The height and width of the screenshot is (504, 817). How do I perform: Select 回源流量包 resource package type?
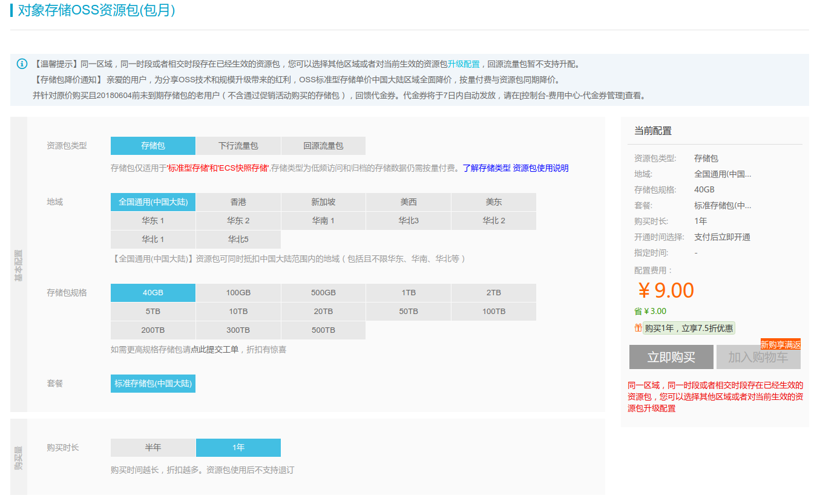(x=323, y=146)
